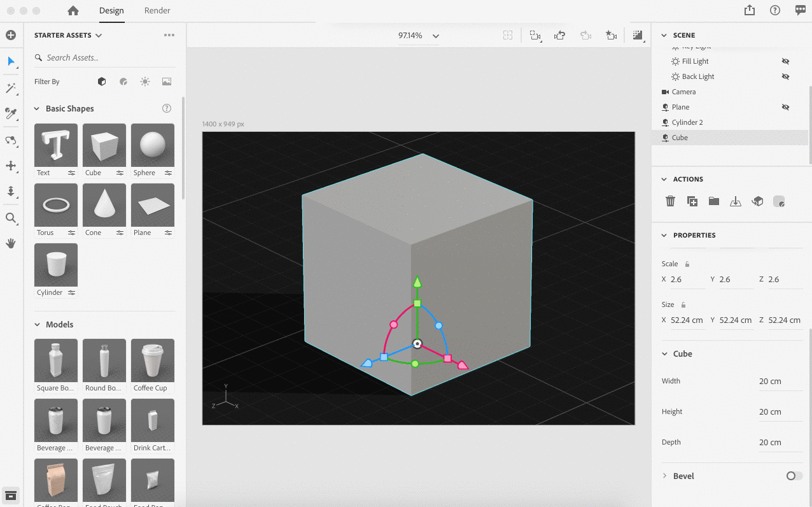Open the feedback chat icon

pyautogui.click(x=801, y=10)
